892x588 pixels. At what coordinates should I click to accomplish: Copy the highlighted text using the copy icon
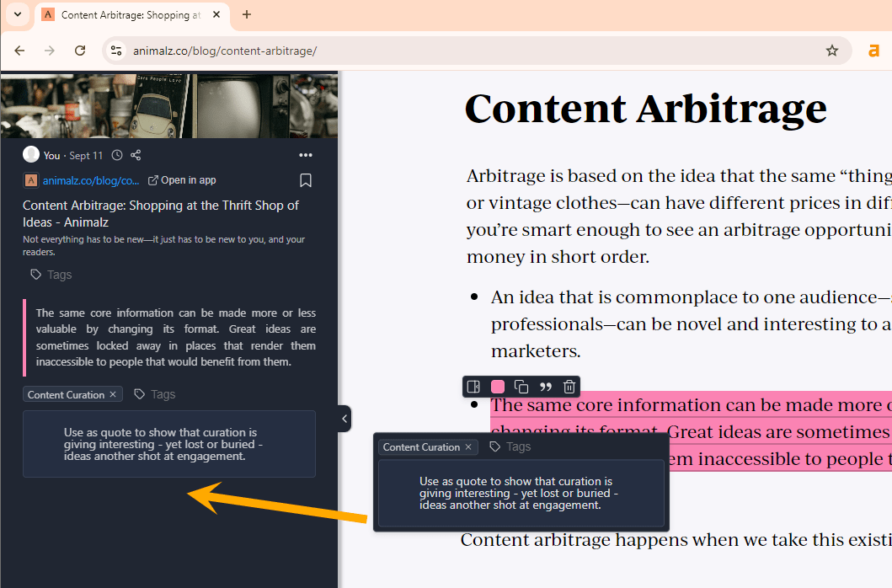(521, 386)
